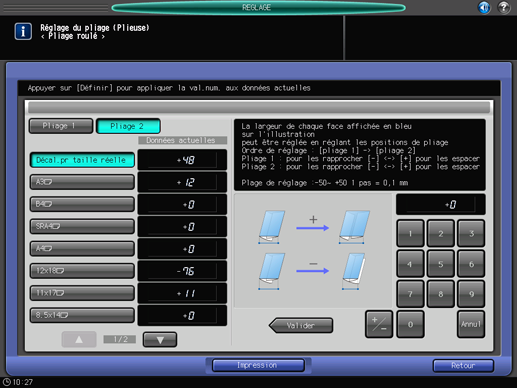
Task: Tap keypad digit 0
Action: [x=410, y=324]
